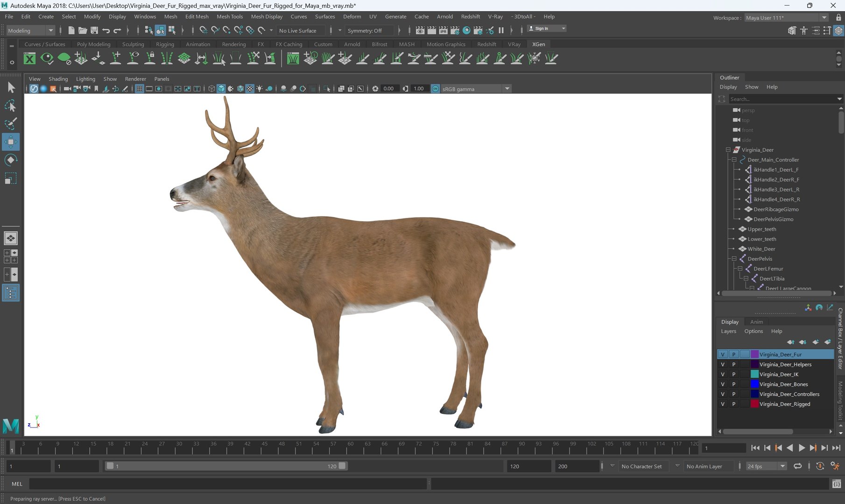Viewport: 845px width, 504px height.
Task: Click the Pause render icon
Action: click(501, 30)
